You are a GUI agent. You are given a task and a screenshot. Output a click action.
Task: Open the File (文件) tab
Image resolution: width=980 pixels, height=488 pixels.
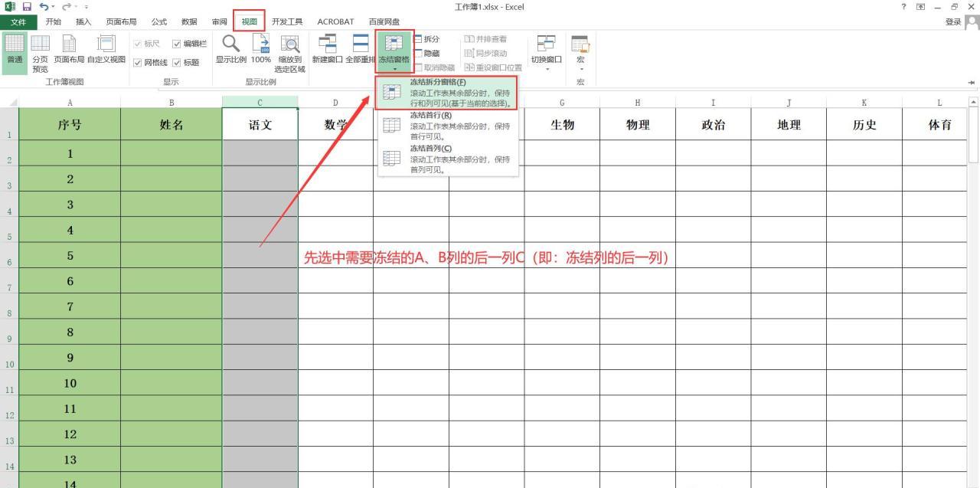18,21
